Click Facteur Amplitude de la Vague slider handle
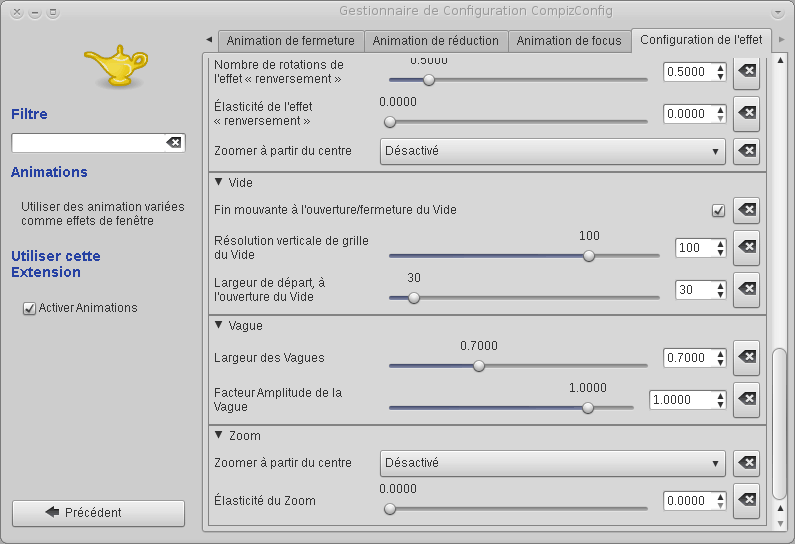The width and height of the screenshot is (795, 544). (x=588, y=408)
